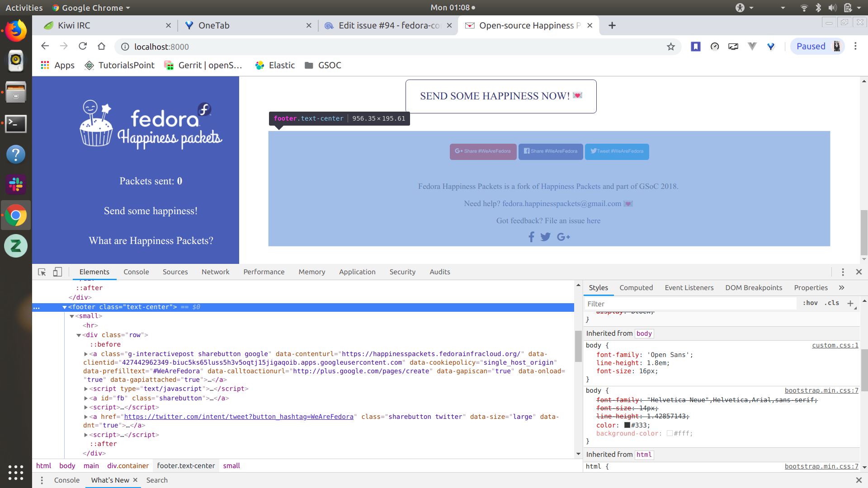Close the DevTools panel
868x488 pixels.
tap(859, 272)
